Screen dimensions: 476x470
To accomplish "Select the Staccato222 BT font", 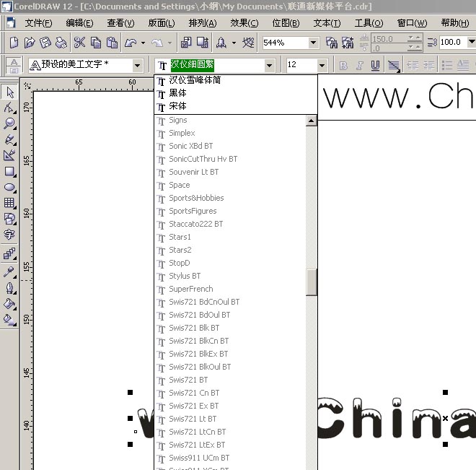I will [230, 224].
